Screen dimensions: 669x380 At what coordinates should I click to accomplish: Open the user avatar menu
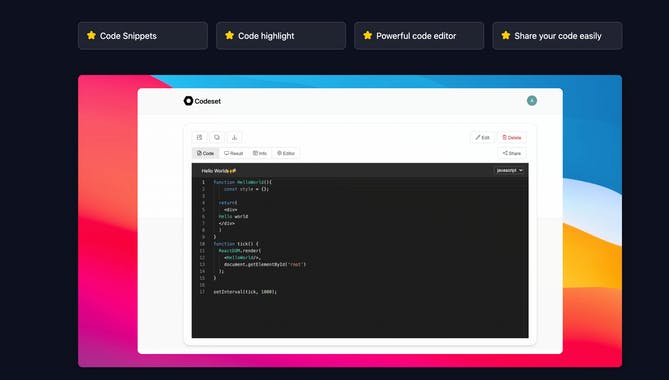click(532, 101)
